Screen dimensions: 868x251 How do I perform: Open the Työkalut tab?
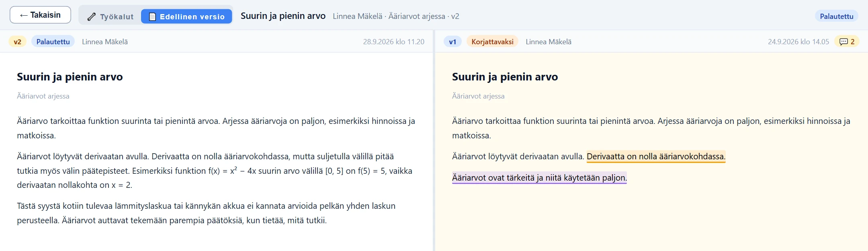[110, 16]
